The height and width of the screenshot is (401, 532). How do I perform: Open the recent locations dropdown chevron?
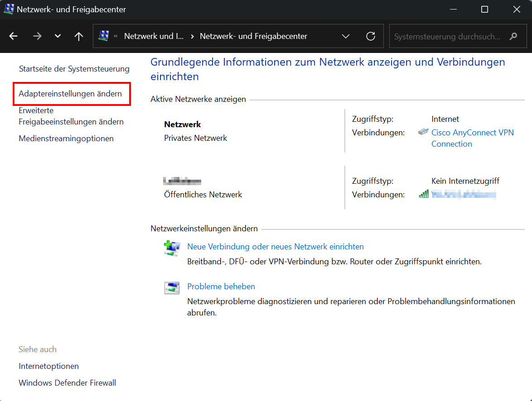pos(58,36)
